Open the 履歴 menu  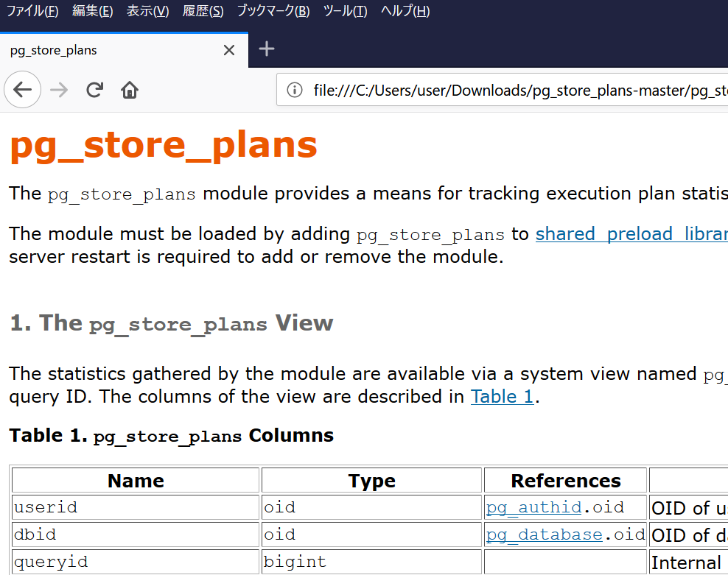tap(203, 11)
